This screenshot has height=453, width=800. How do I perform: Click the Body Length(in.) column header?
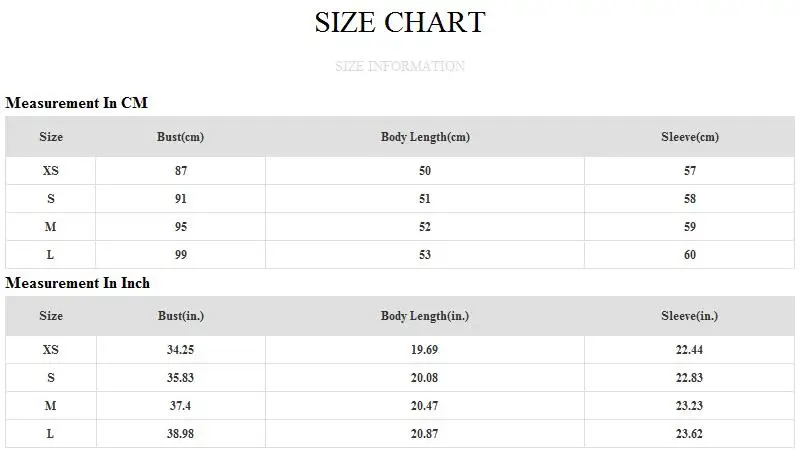pos(425,316)
